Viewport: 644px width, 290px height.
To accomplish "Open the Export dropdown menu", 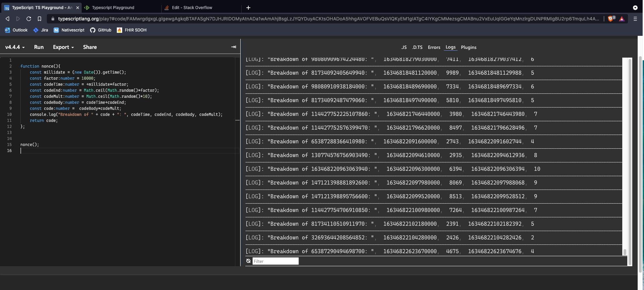I will coord(63,47).
